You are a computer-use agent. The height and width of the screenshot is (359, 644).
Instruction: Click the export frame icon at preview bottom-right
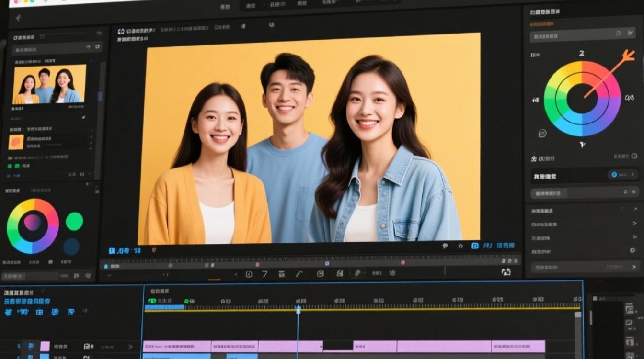pyautogui.click(x=506, y=272)
